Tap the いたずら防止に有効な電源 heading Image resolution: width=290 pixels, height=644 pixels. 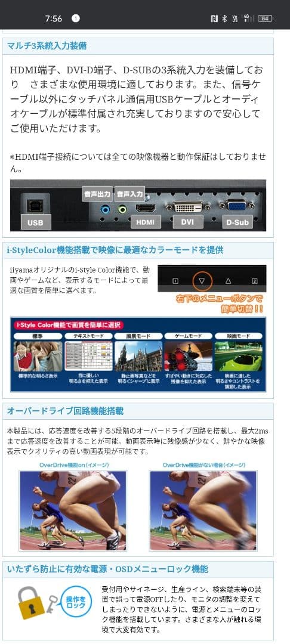pos(107,569)
